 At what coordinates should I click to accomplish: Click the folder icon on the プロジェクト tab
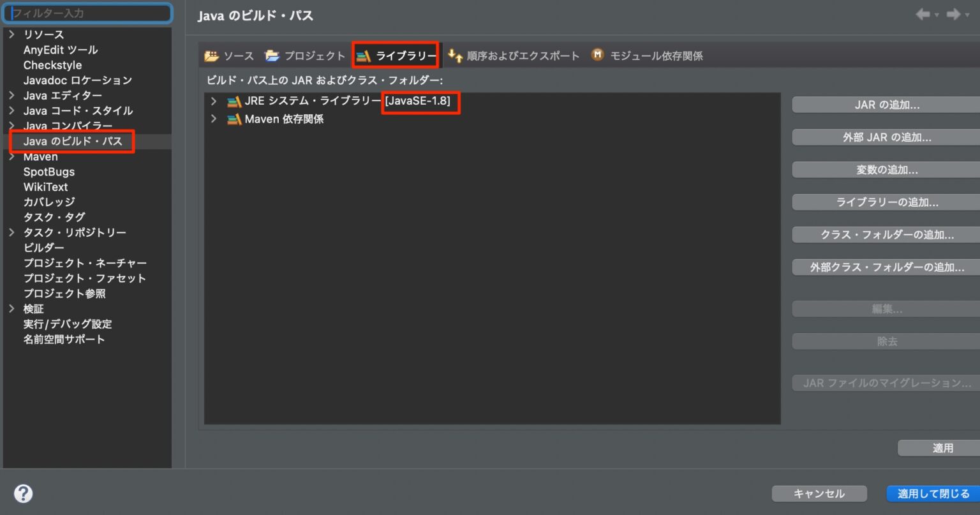coord(272,55)
